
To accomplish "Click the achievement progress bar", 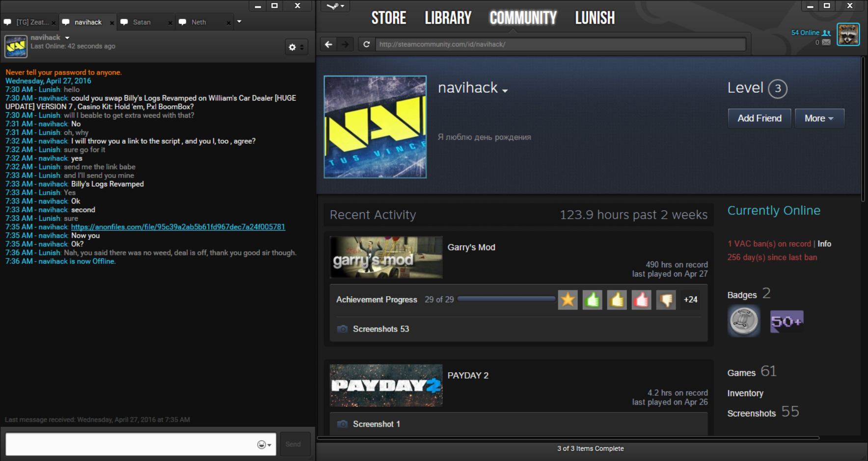I will 506,299.
